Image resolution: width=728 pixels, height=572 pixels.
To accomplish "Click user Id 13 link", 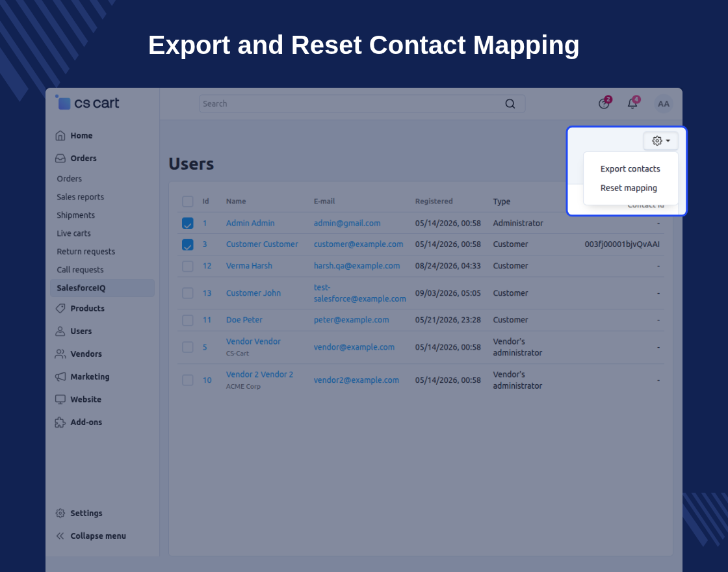I will coord(207,293).
